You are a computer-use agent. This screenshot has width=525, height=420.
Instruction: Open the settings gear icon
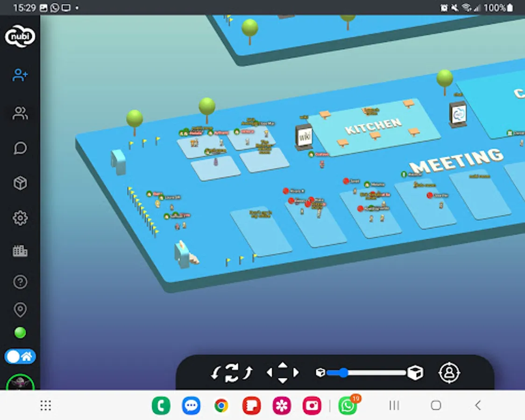coord(20,218)
